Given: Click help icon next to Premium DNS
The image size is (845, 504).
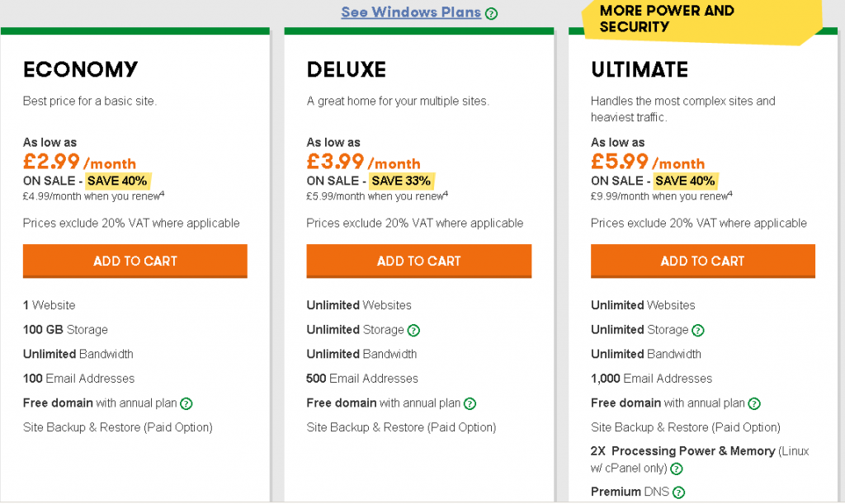Looking at the screenshot, I should pos(679,492).
